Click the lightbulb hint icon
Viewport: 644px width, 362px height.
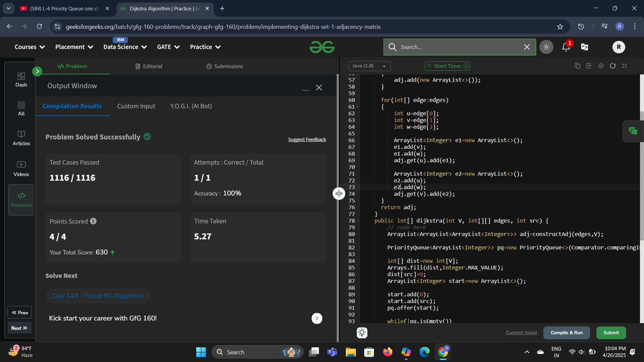pos(362,333)
